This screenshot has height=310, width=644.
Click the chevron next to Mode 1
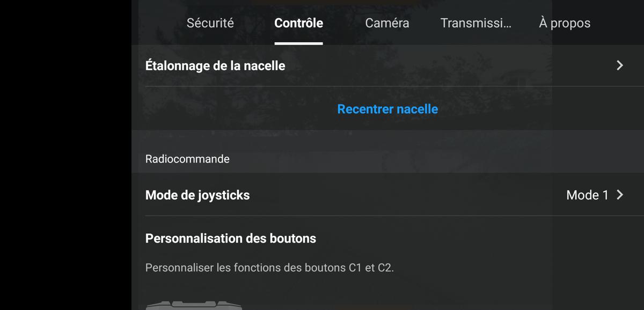tap(620, 195)
